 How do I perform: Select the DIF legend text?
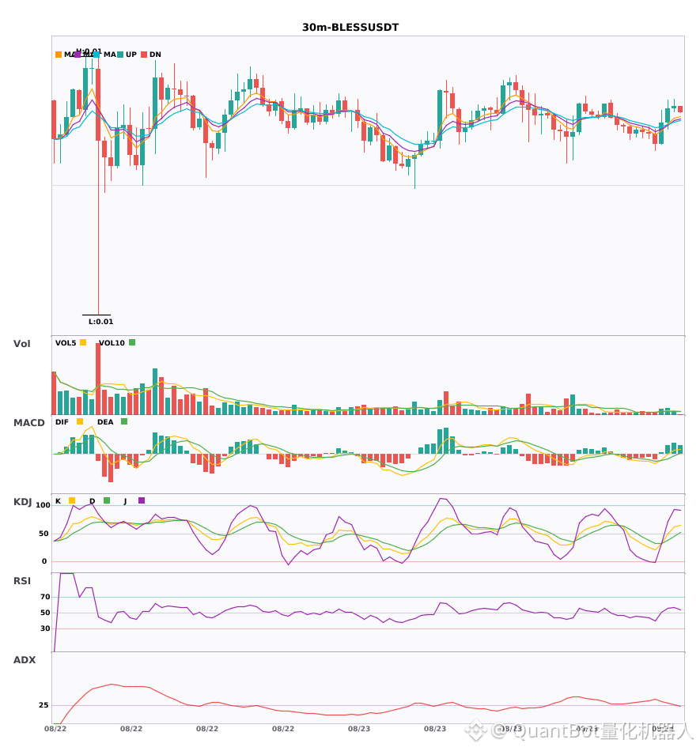pos(62,422)
